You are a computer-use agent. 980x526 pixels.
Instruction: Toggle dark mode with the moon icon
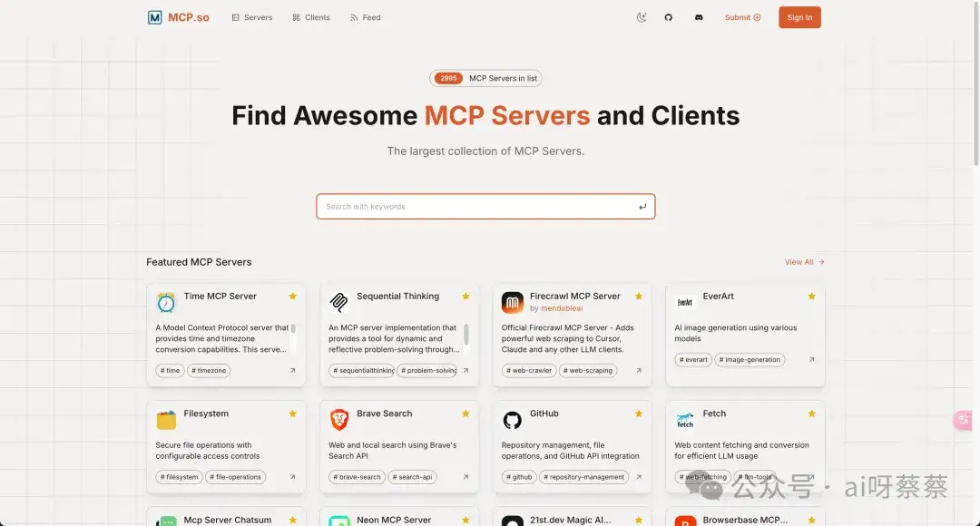(x=642, y=17)
